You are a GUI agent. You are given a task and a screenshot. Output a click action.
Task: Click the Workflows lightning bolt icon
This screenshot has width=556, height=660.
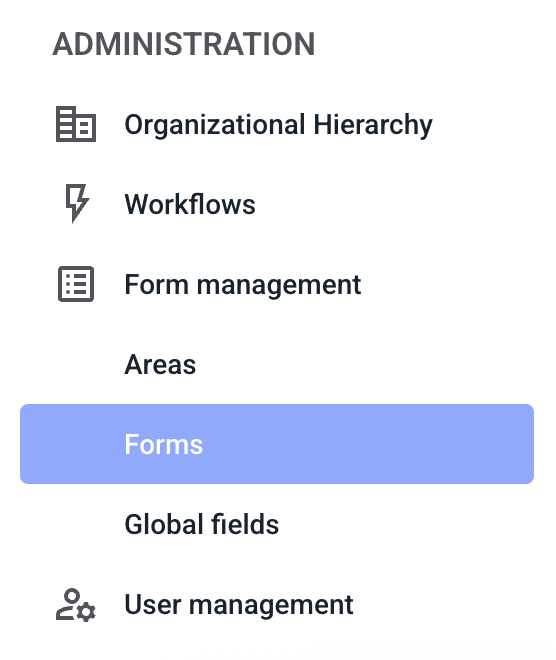click(x=77, y=203)
